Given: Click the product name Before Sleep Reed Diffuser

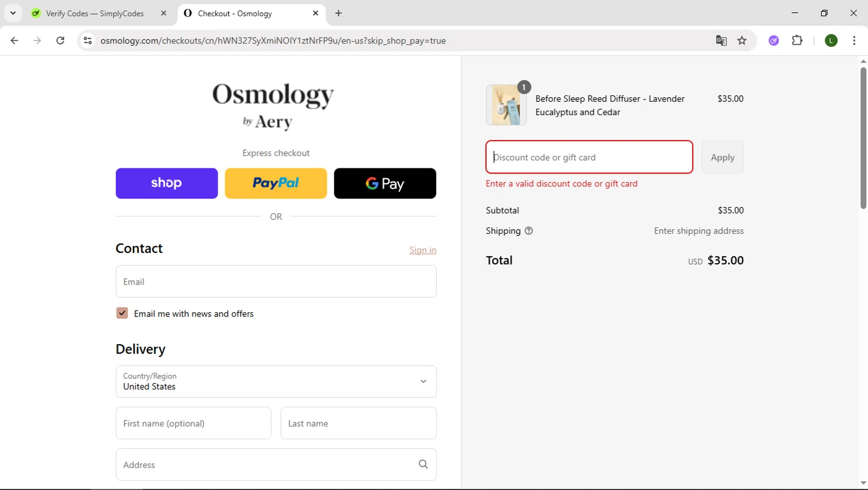Looking at the screenshot, I should point(610,105).
